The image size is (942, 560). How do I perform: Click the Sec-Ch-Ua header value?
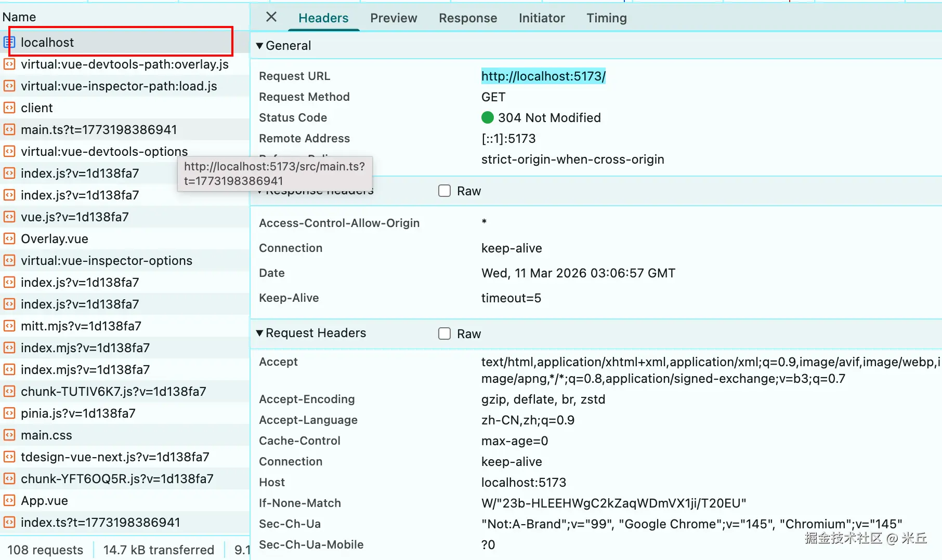pyautogui.click(x=692, y=524)
